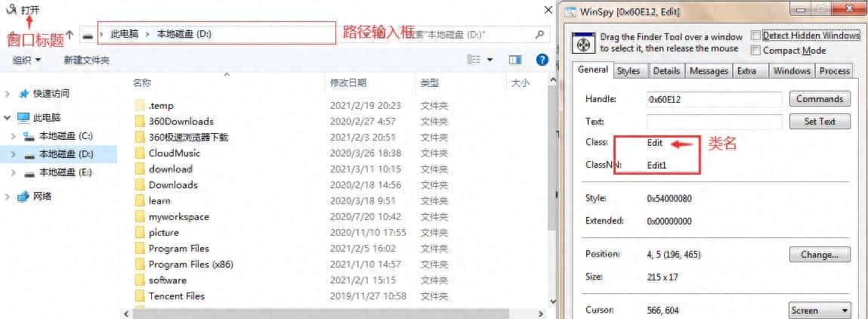Sort by the 修改日期 column header
Screen dimensions: 868x319
[x=348, y=83]
